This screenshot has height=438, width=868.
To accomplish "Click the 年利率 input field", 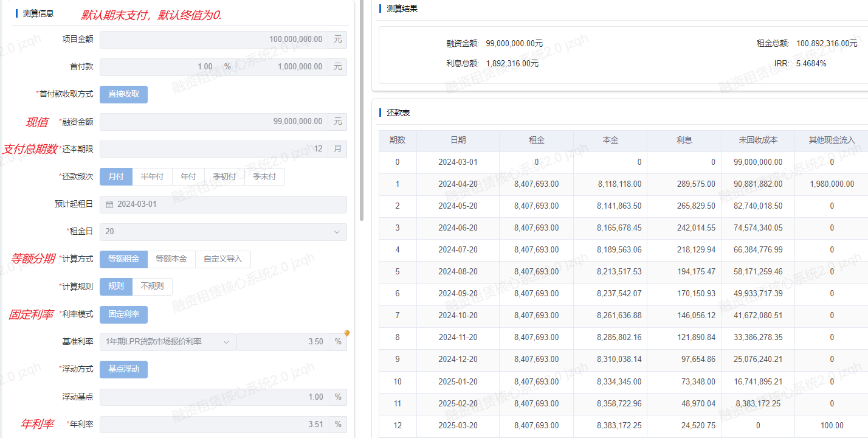I will [214, 425].
